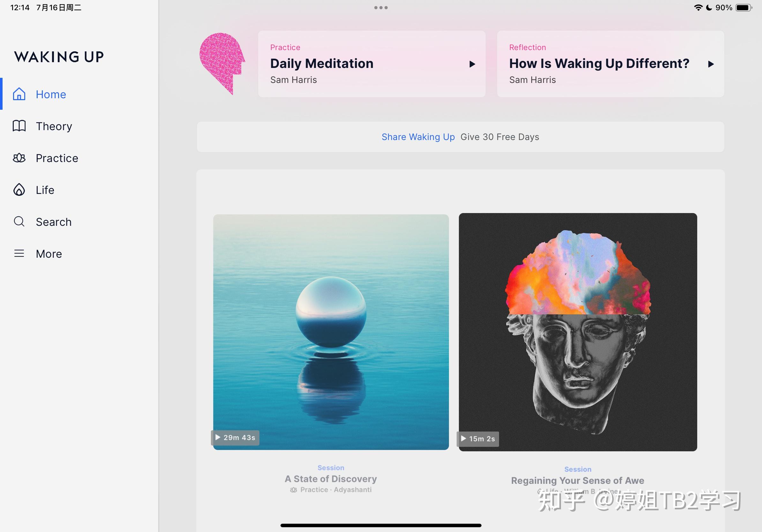Image resolution: width=762 pixels, height=532 pixels.
Task: Tap the pink head profile icon
Action: tap(222, 63)
